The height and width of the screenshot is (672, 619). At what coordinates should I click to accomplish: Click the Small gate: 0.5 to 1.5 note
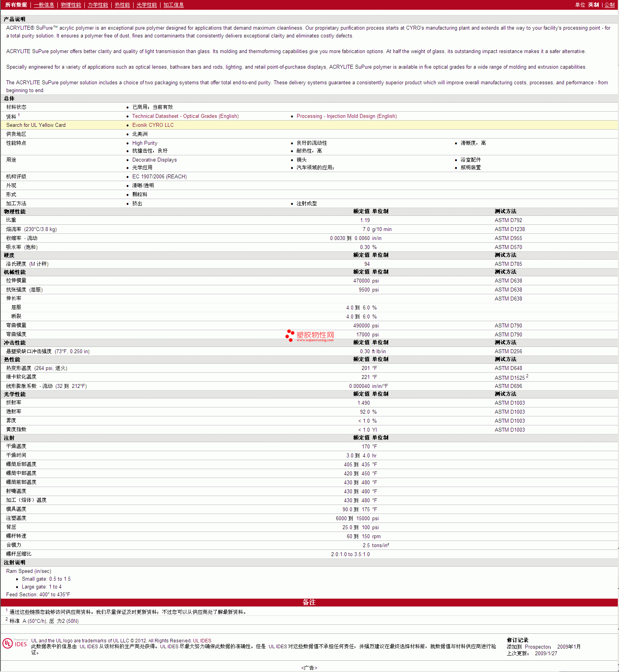tap(46, 579)
